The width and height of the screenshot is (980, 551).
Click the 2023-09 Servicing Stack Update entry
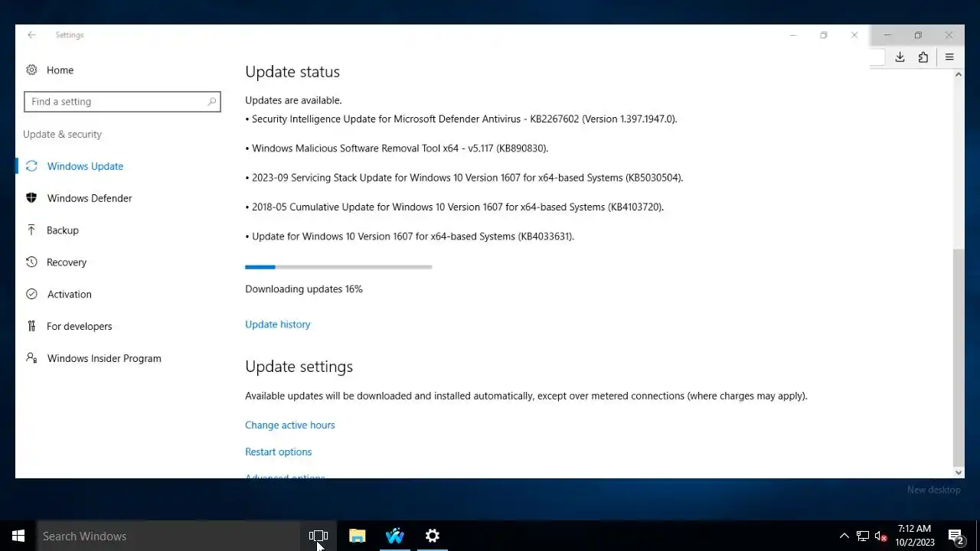click(x=464, y=178)
